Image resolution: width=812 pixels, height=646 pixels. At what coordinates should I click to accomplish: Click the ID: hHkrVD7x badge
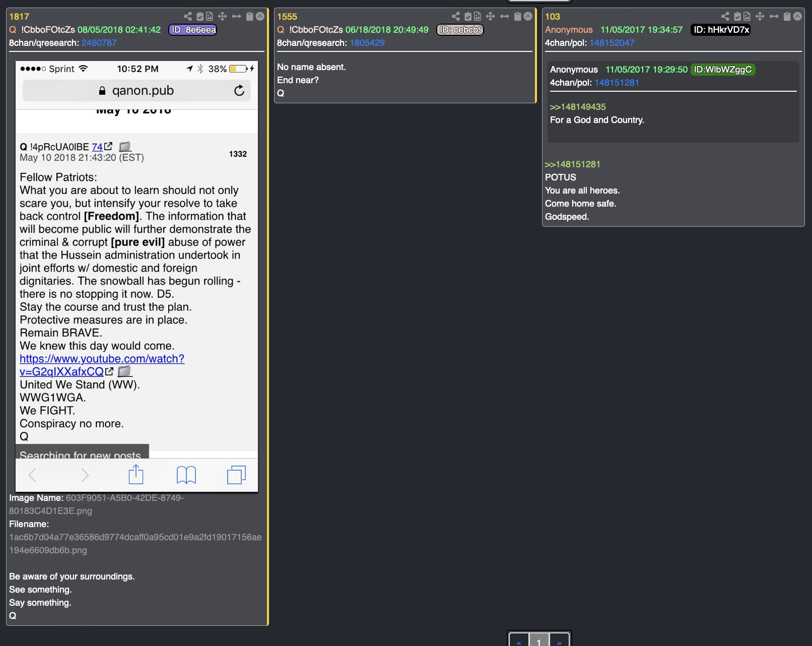point(721,30)
